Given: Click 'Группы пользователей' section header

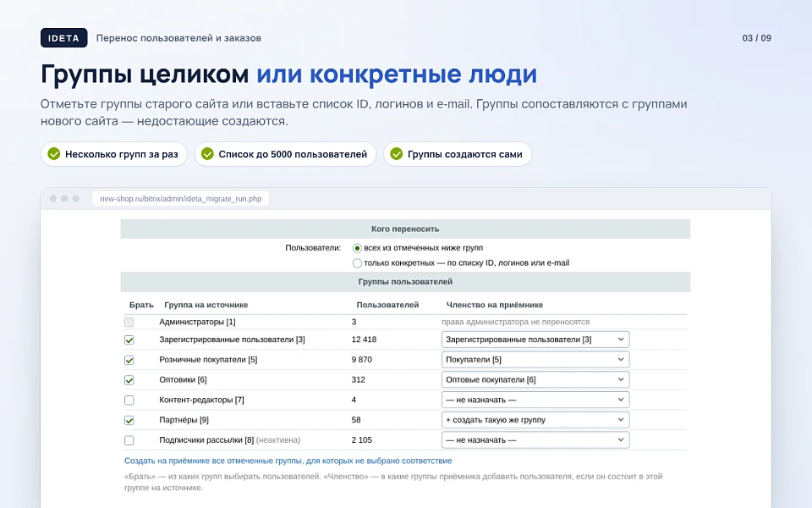Looking at the screenshot, I should click(405, 282).
